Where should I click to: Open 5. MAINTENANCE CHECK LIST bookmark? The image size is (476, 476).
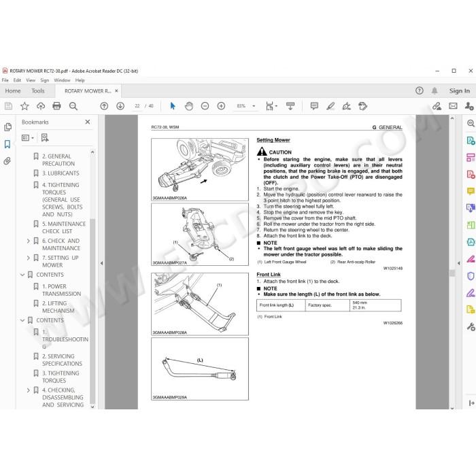64,227
